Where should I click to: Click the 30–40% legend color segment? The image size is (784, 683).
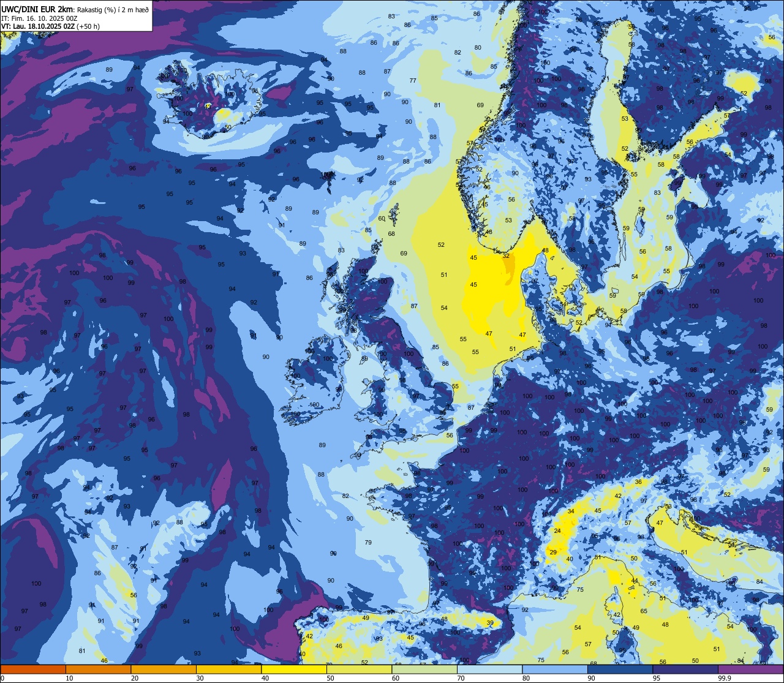[228, 669]
